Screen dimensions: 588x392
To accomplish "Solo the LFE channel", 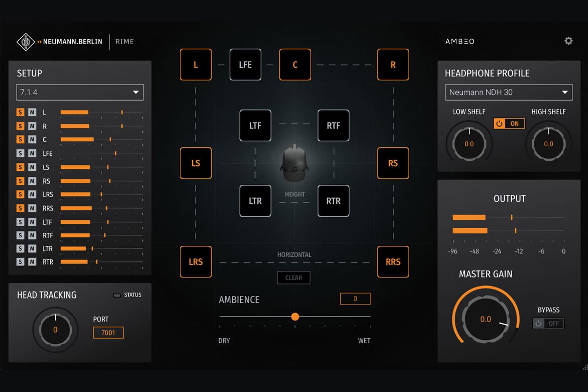I will coord(20,153).
